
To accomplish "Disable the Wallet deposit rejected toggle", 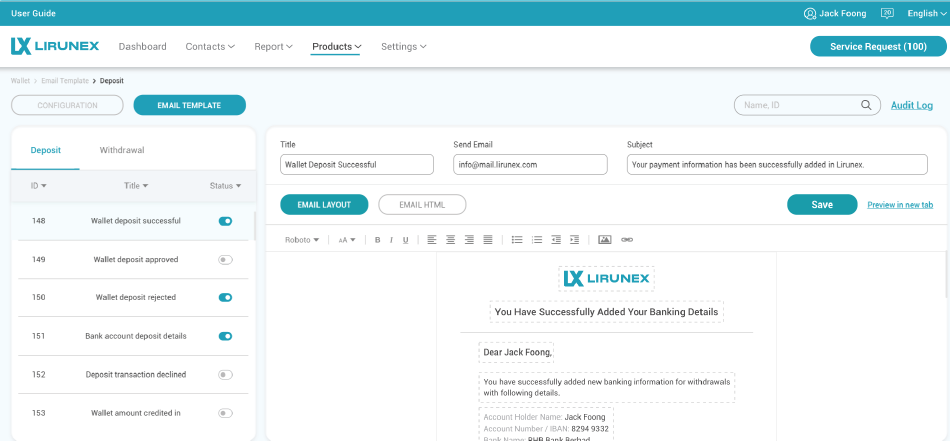I will [x=225, y=297].
